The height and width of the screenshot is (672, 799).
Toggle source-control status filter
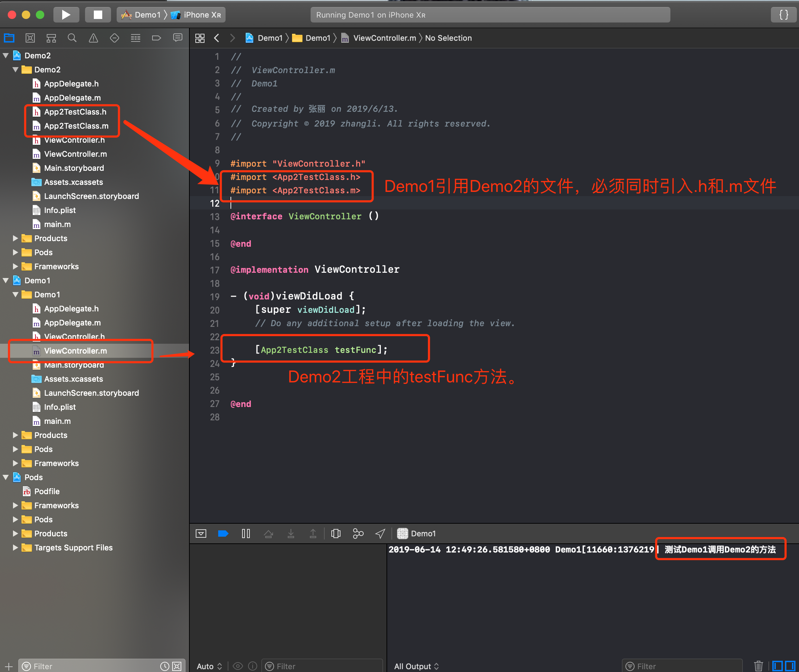coord(177,666)
